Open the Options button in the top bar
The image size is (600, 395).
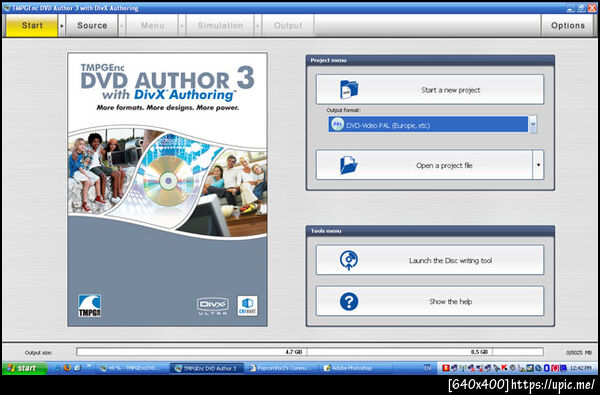pyautogui.click(x=567, y=26)
